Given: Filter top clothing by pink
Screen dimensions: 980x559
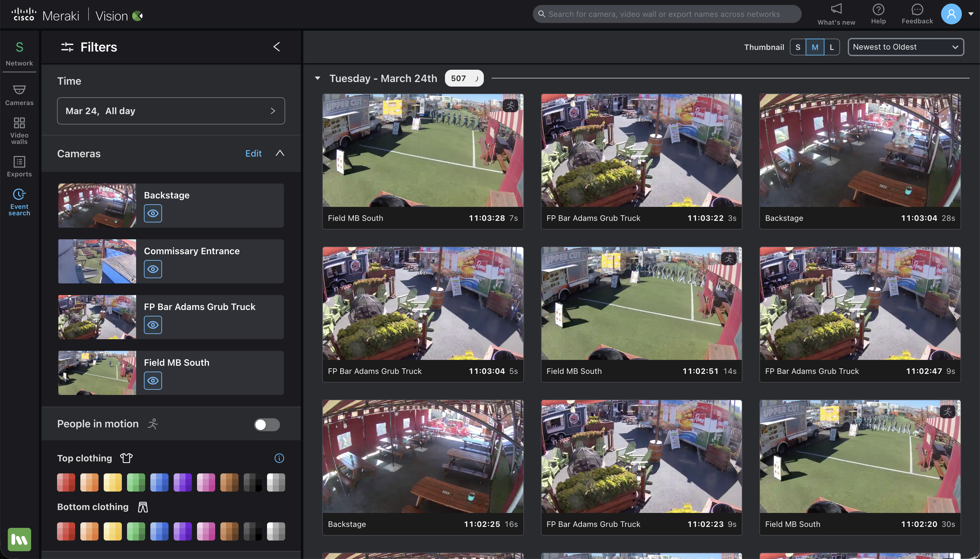Looking at the screenshot, I should tap(206, 482).
